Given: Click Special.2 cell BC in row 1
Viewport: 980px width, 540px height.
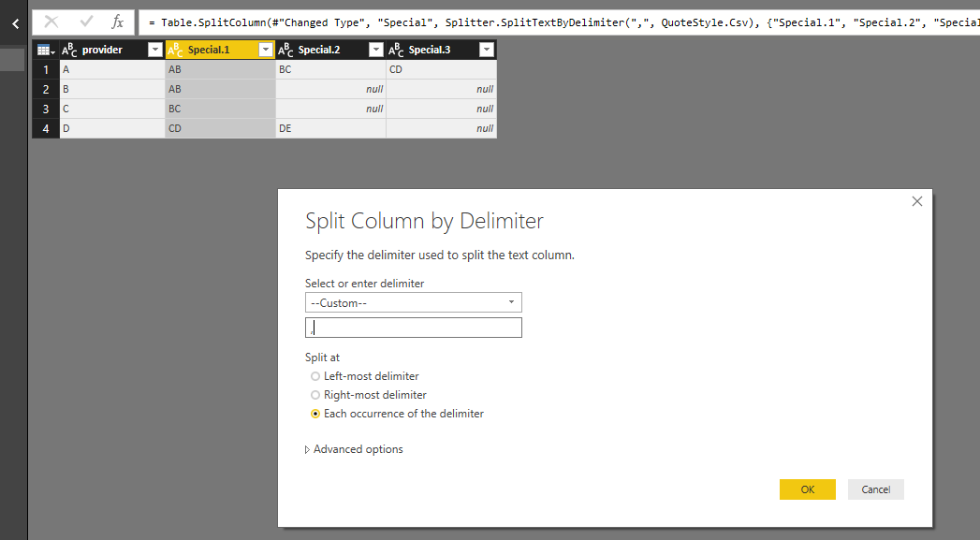Looking at the screenshot, I should (x=330, y=69).
